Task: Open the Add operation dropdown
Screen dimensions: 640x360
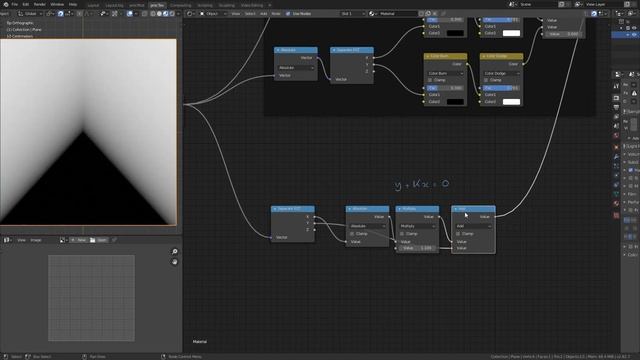Action: (473, 226)
